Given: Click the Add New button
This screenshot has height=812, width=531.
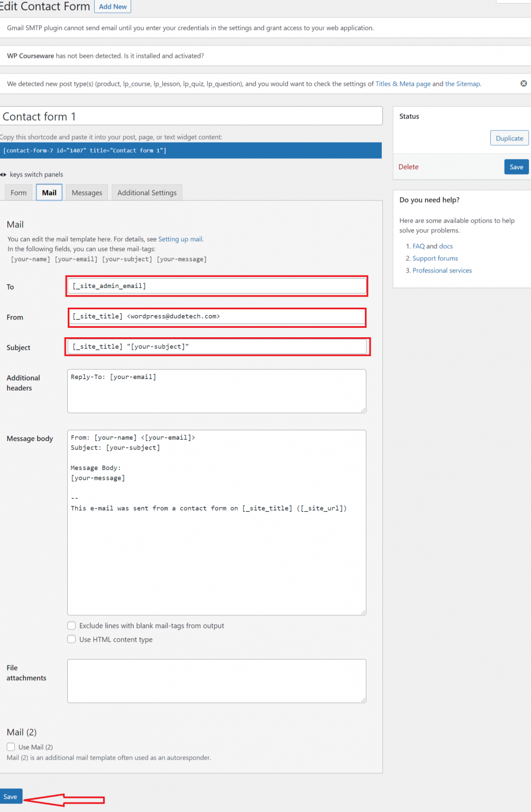Looking at the screenshot, I should pyautogui.click(x=113, y=7).
